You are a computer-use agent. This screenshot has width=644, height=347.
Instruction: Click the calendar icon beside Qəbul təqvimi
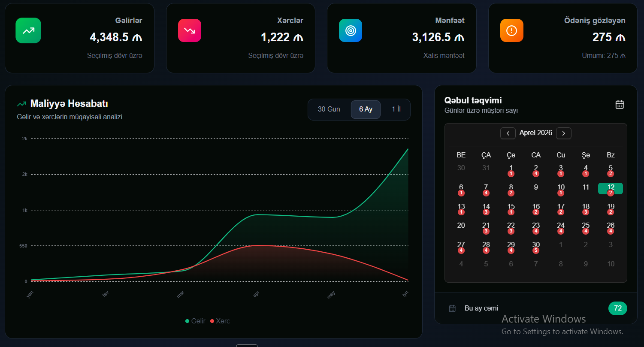(620, 104)
